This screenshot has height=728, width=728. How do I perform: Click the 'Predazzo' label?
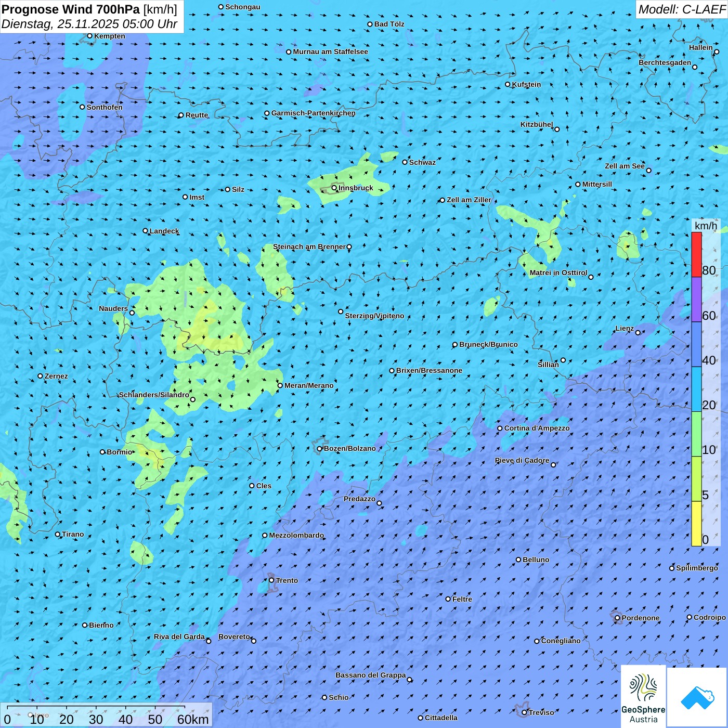[359, 499]
